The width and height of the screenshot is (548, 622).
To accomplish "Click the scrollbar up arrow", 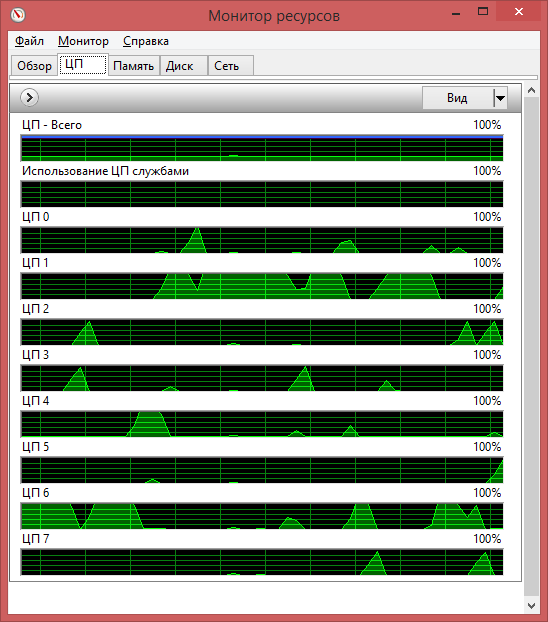I will tap(531, 90).
